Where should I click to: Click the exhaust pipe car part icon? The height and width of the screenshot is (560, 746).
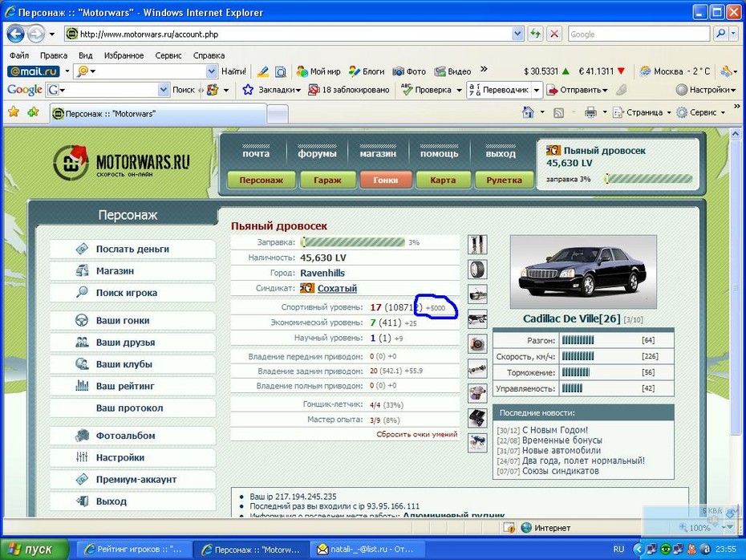click(x=477, y=294)
